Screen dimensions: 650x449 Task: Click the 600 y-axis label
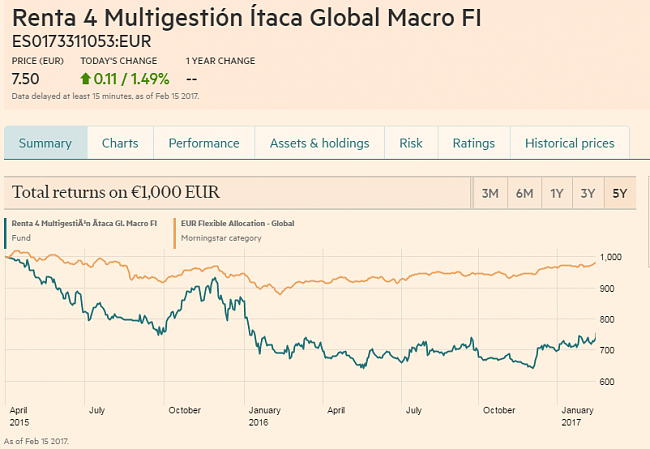coord(607,382)
